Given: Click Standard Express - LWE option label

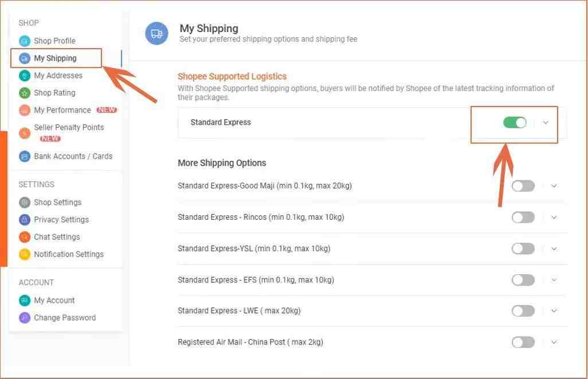Looking at the screenshot, I should [x=239, y=311].
